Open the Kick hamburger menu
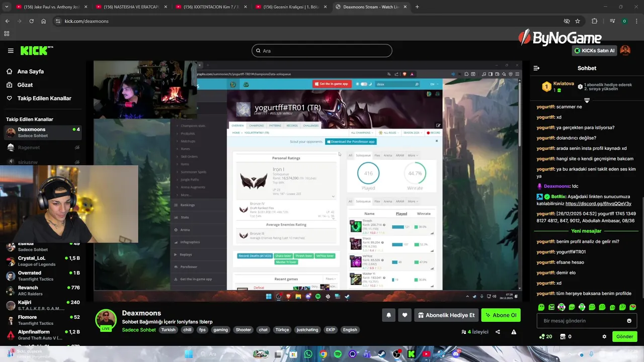This screenshot has height=362, width=644. tap(11, 51)
